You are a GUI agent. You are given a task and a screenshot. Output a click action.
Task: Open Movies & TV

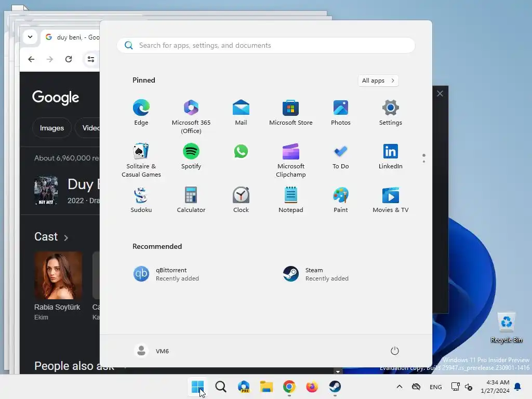[x=391, y=200]
